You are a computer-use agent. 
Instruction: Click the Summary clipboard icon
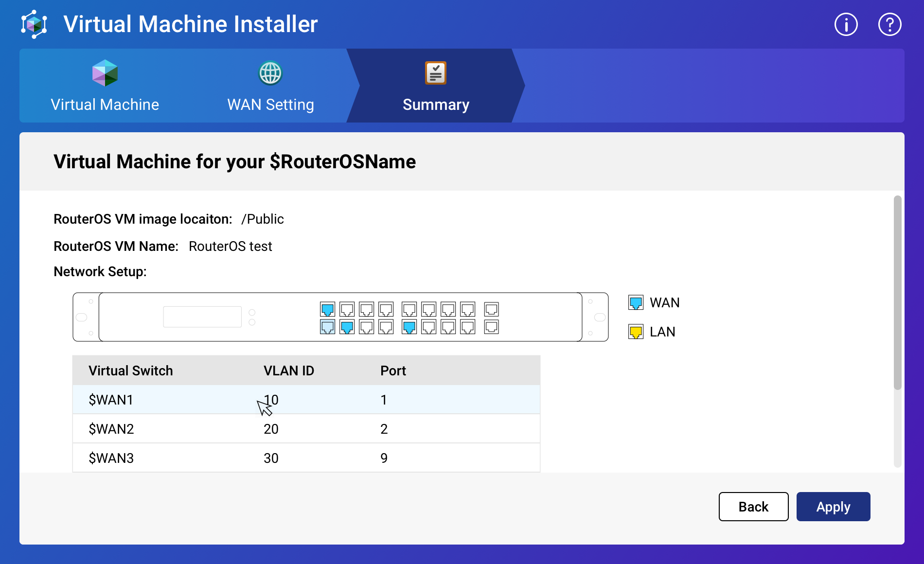tap(436, 73)
